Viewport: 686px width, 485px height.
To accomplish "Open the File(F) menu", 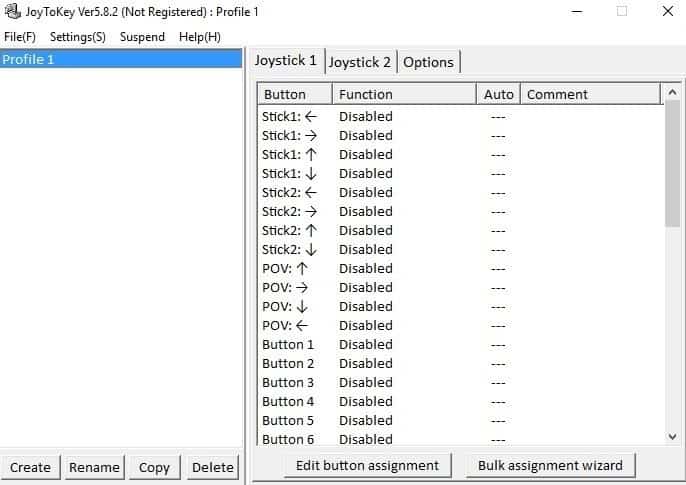I will coord(20,37).
